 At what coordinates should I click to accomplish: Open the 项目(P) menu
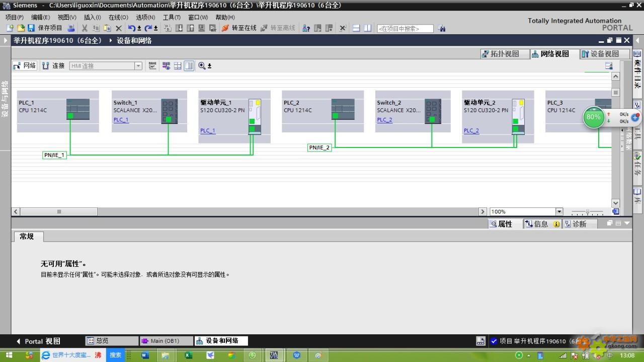(x=15, y=17)
